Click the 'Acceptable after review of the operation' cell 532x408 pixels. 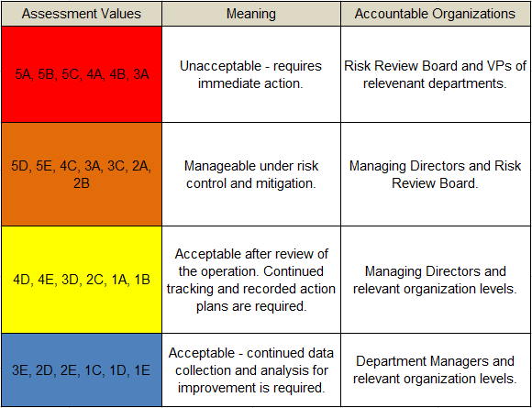point(251,280)
